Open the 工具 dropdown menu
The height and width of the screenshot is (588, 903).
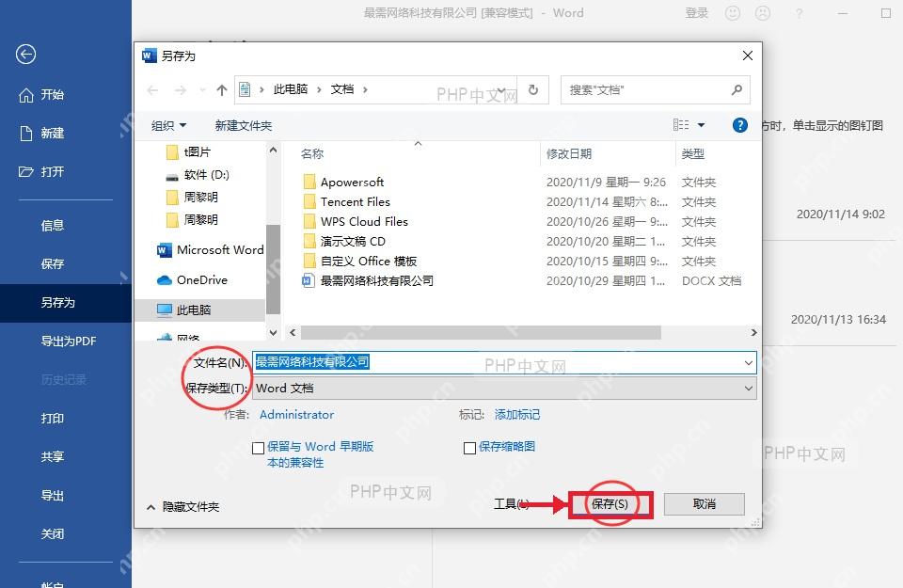(512, 504)
